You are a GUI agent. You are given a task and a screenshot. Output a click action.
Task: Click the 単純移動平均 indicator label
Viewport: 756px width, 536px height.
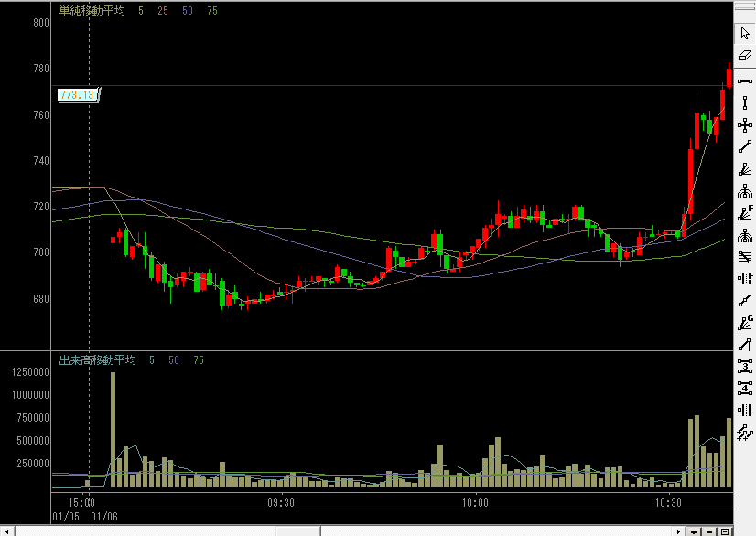92,11
